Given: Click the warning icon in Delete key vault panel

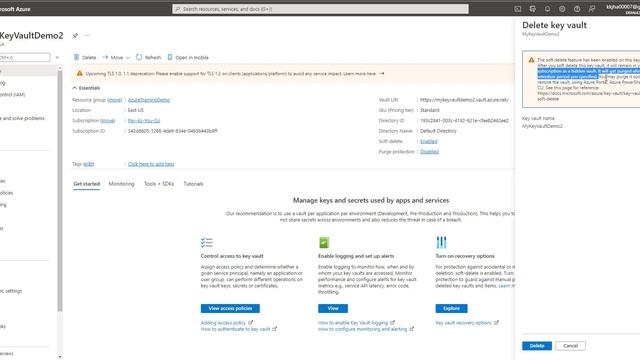Looking at the screenshot, I should [x=531, y=60].
